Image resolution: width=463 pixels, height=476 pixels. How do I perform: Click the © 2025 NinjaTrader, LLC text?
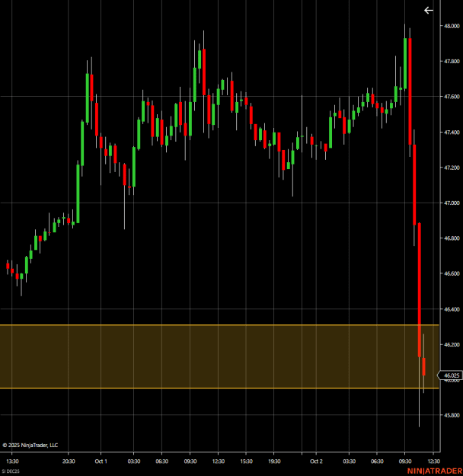(30, 445)
